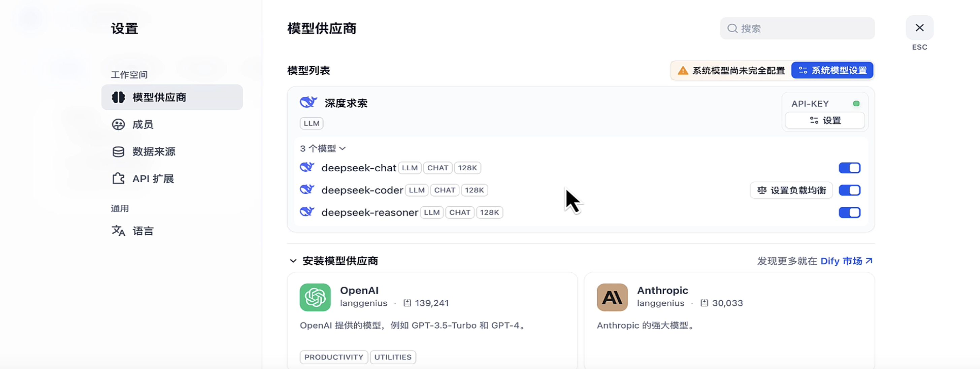Open the 成员 members settings page

(143, 124)
